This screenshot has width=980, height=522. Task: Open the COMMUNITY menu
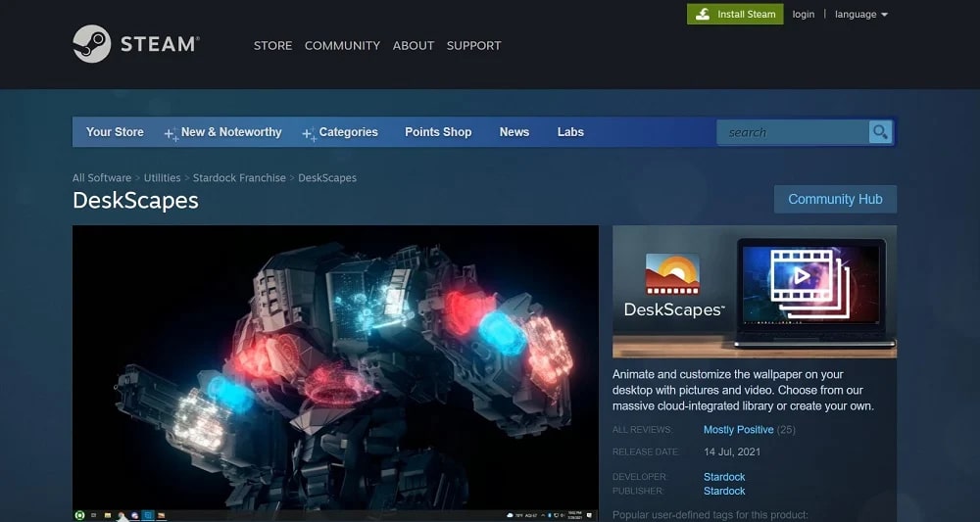(x=342, y=46)
